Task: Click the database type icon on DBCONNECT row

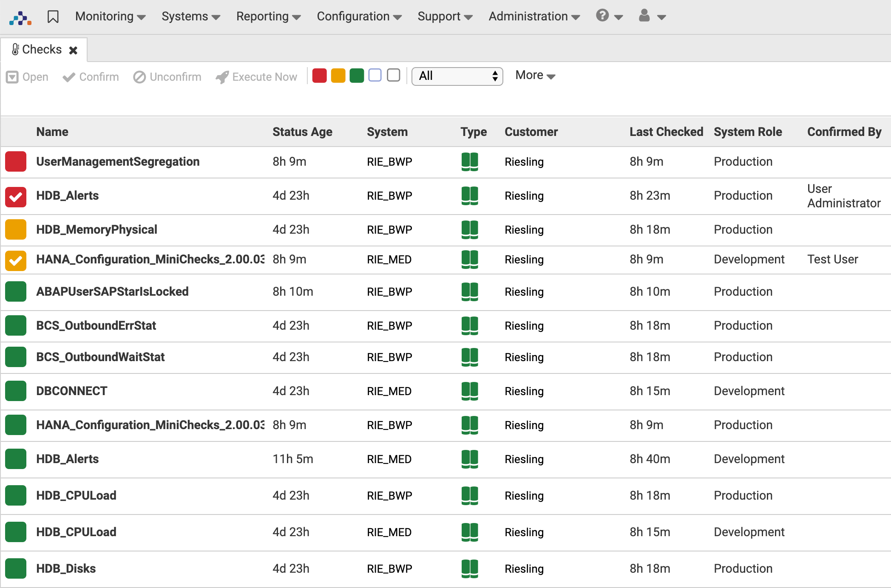Action: [x=470, y=391]
